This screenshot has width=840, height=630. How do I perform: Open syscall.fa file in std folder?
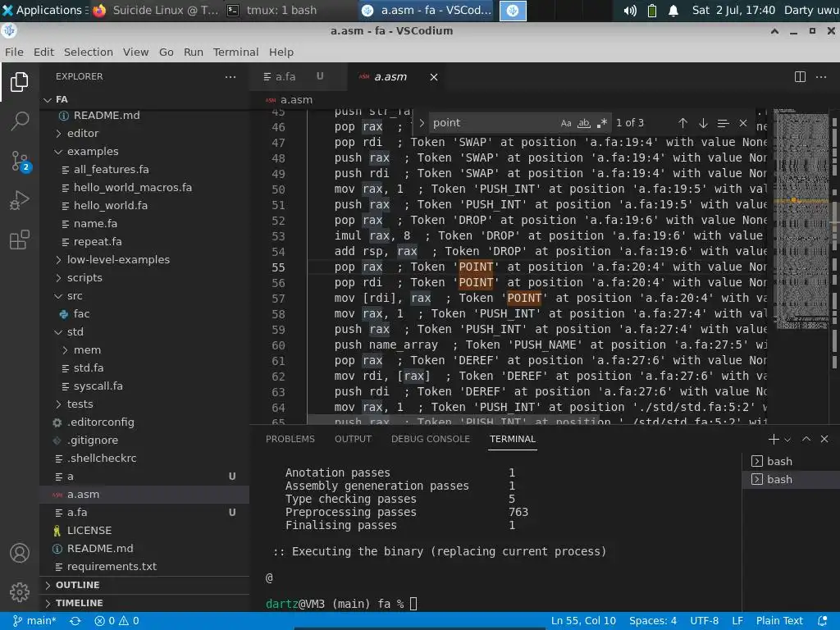point(98,386)
